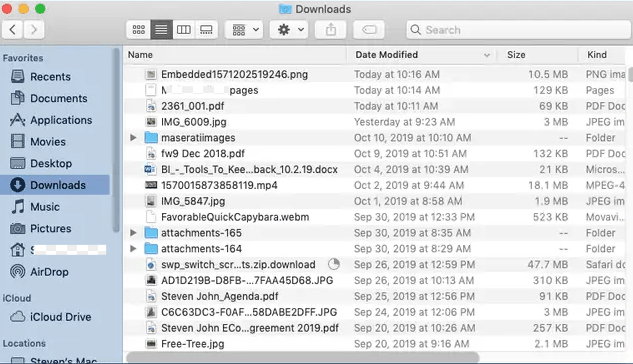Select the Word docx file icon

pos(151,169)
